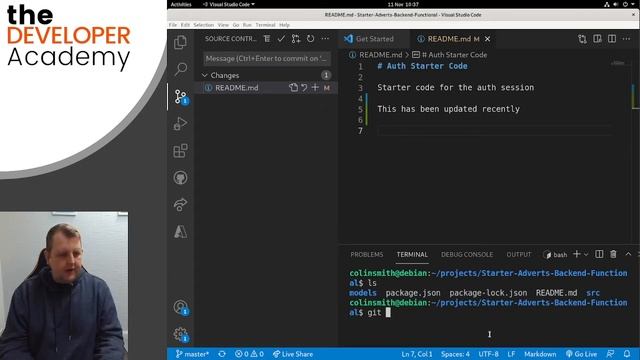Change UTF-8 file encoding

point(489,354)
